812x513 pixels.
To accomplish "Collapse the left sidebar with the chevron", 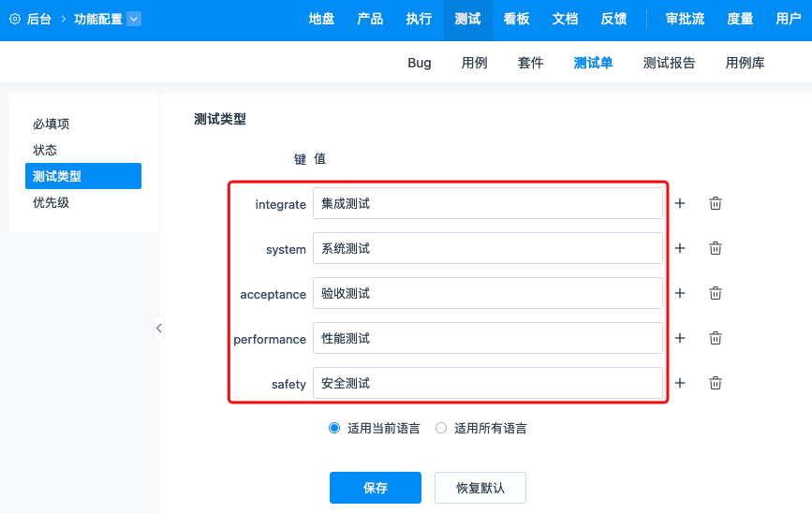I will [x=159, y=329].
